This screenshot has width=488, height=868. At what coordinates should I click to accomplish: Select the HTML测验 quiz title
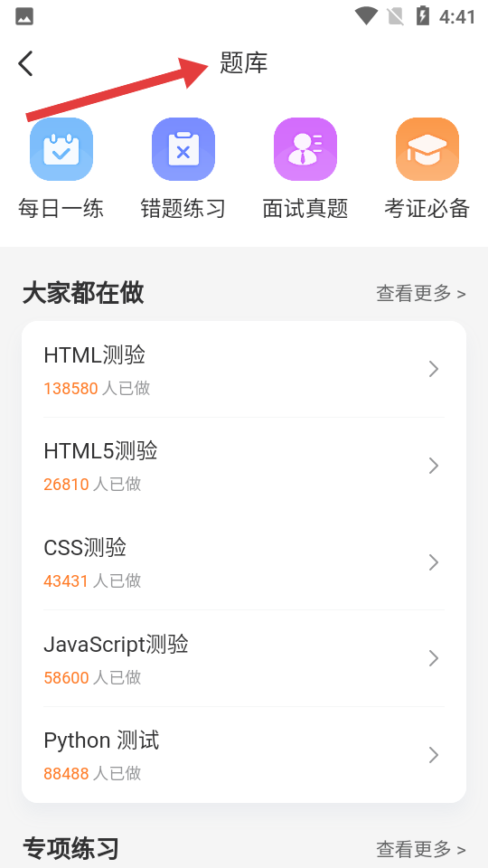pyautogui.click(x=95, y=354)
